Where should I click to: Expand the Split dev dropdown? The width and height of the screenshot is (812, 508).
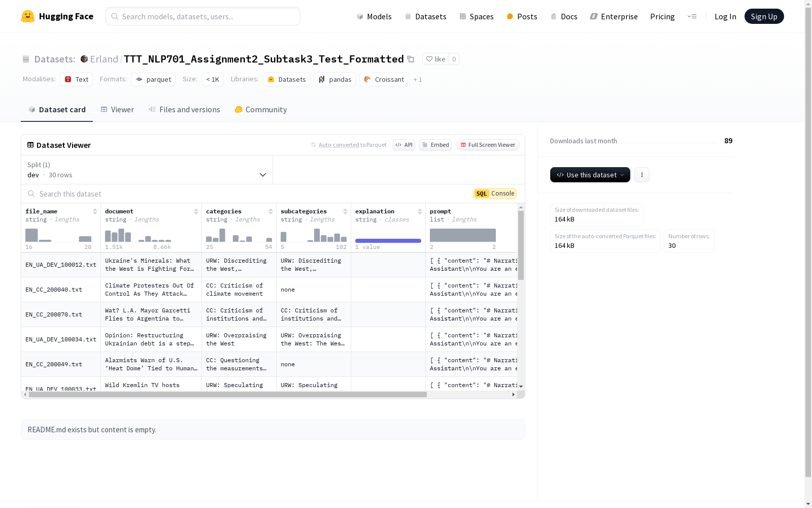coord(147,170)
